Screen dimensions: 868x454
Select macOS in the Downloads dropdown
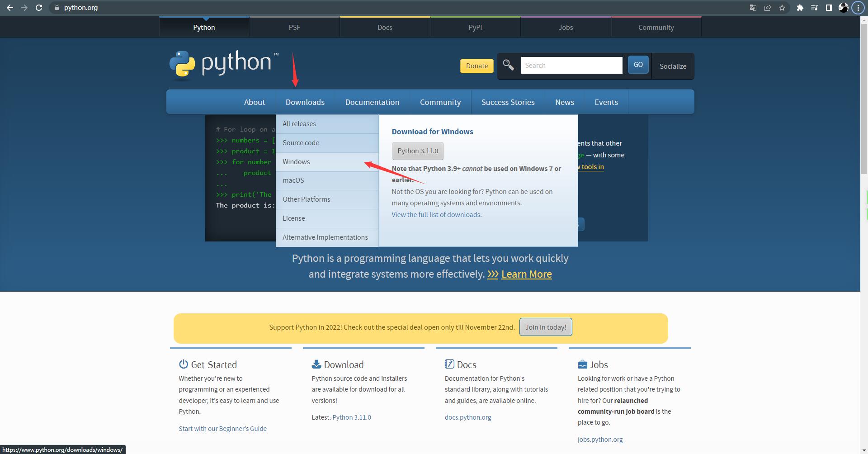pyautogui.click(x=327, y=180)
